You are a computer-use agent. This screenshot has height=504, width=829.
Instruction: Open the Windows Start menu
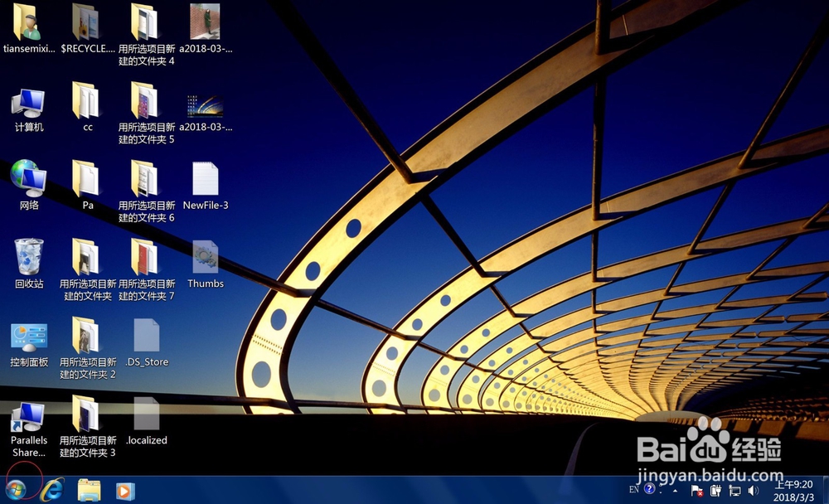click(x=16, y=490)
